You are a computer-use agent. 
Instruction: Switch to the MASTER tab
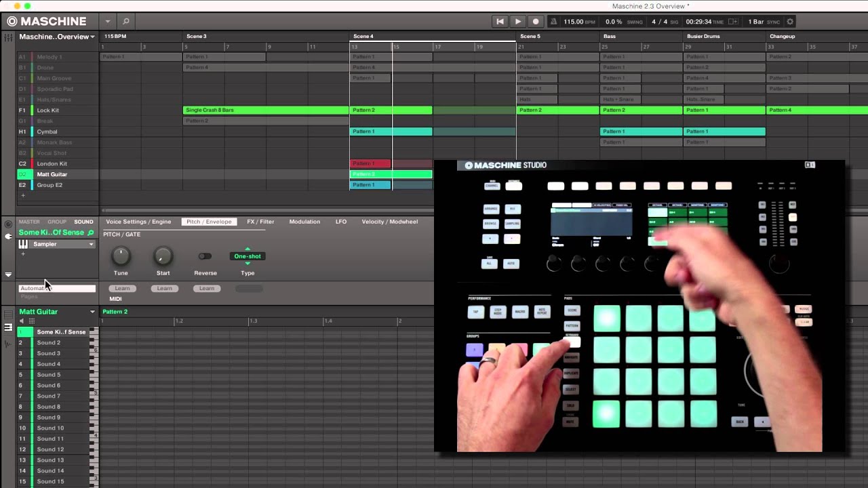[29, 222]
